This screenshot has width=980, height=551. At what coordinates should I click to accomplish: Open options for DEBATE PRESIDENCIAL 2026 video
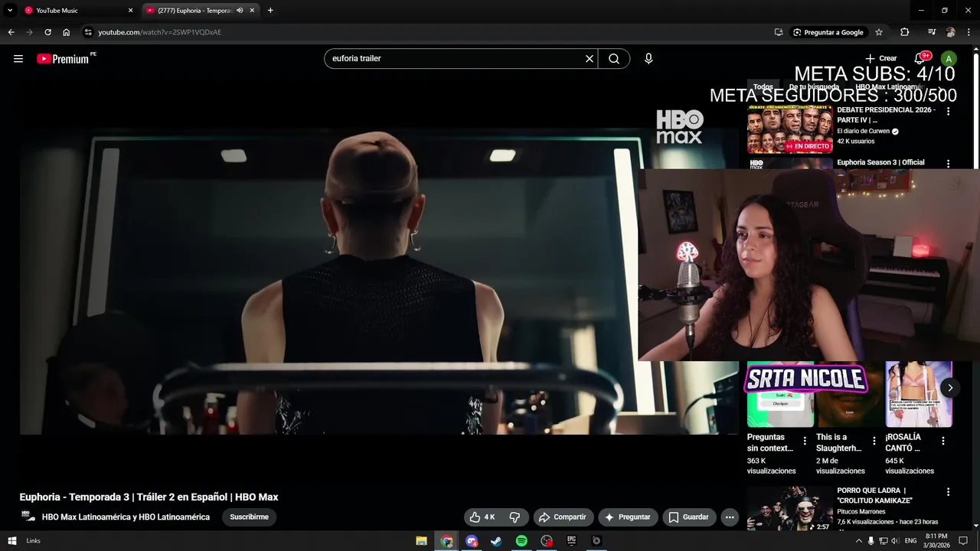[948, 112]
